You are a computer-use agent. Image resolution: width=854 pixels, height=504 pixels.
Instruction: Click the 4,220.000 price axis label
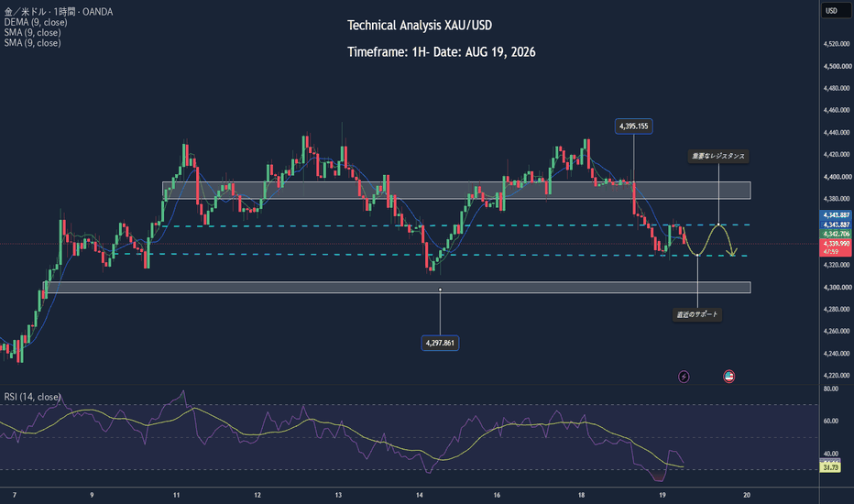(x=836, y=376)
